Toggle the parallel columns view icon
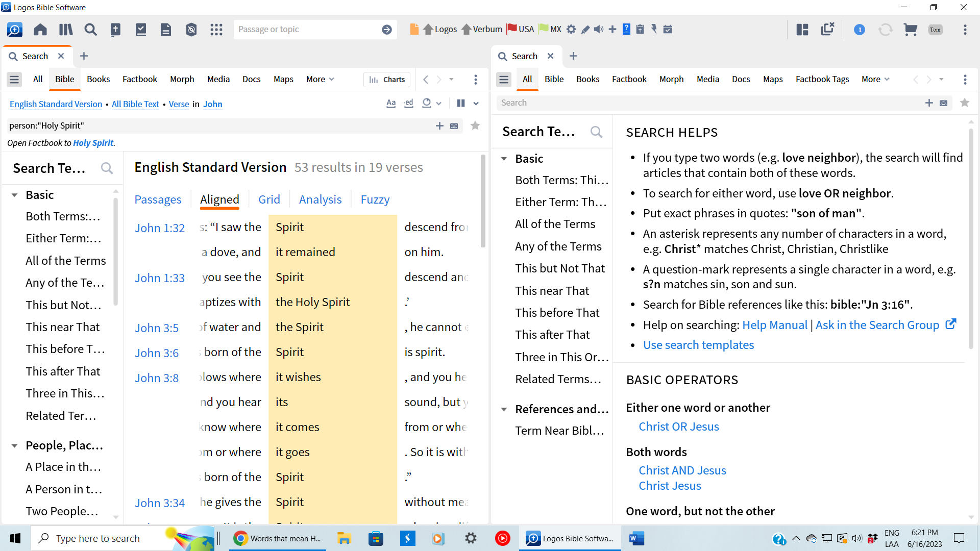 [461, 103]
